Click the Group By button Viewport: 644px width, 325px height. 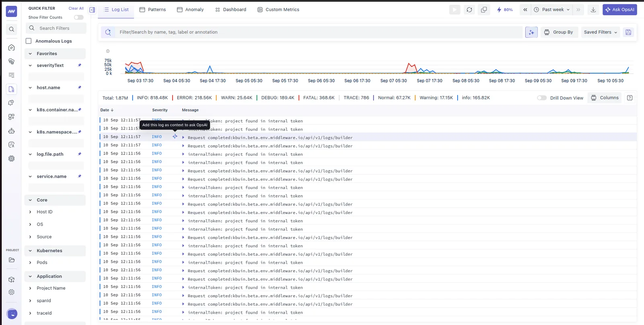click(559, 32)
